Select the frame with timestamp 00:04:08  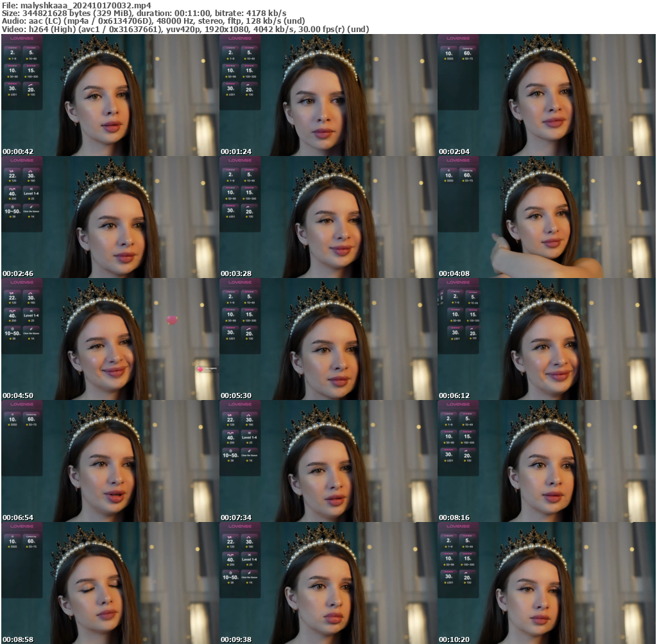[x=547, y=217]
